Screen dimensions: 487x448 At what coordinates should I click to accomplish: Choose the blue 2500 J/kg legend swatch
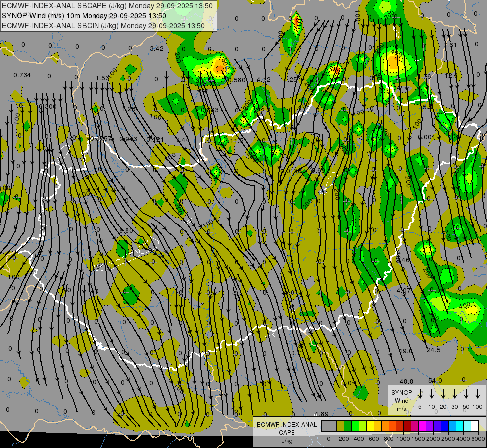tap(445, 426)
